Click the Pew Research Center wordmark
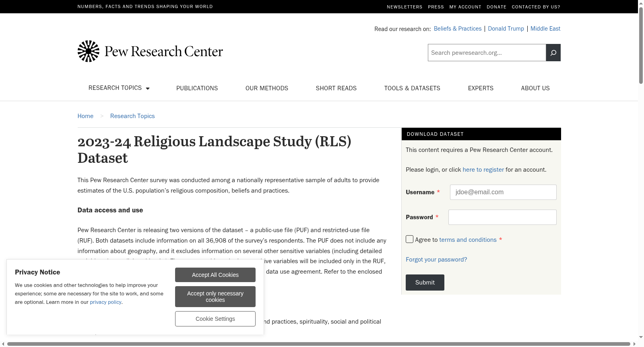 pos(164,52)
